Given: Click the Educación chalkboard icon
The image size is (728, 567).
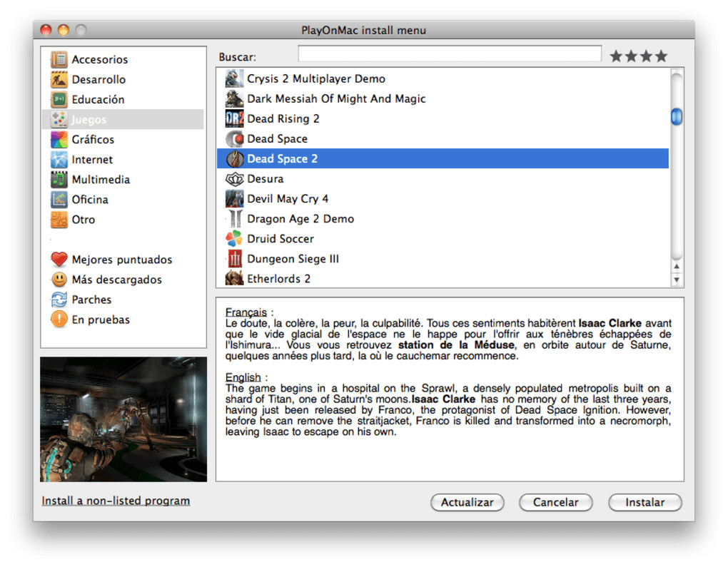Looking at the screenshot, I should [x=59, y=99].
